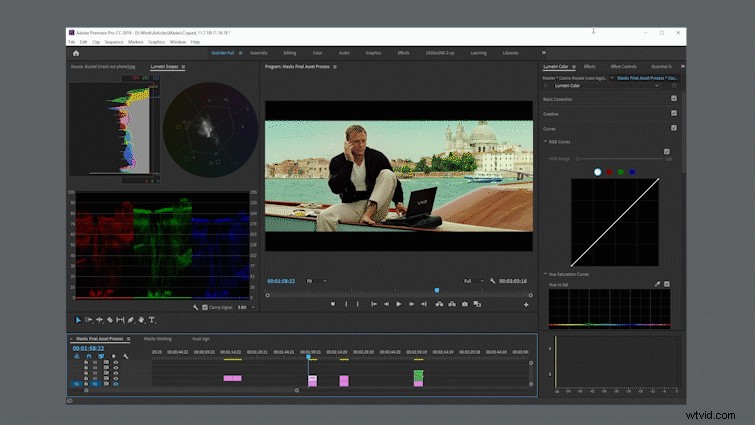Image resolution: width=755 pixels, height=425 pixels.
Task: Open the Window menu
Action: (x=178, y=42)
